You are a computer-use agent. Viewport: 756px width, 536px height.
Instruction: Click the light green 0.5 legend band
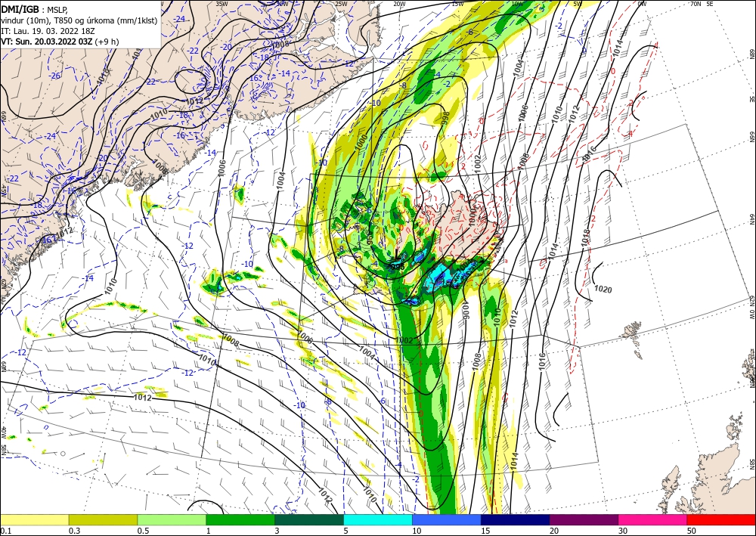[172, 519]
